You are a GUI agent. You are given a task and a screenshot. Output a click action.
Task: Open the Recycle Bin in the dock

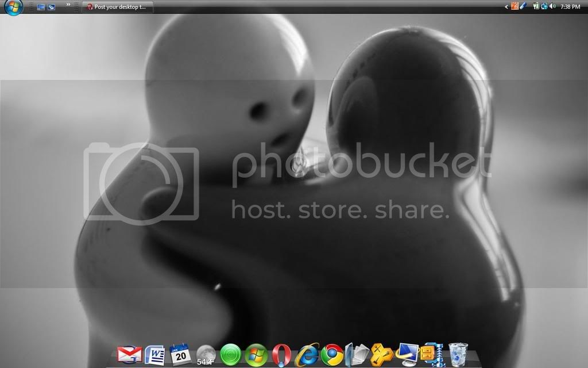[458, 355]
